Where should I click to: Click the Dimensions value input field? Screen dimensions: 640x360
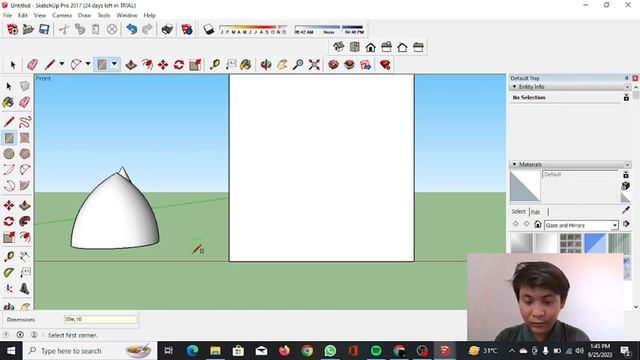(x=100, y=320)
